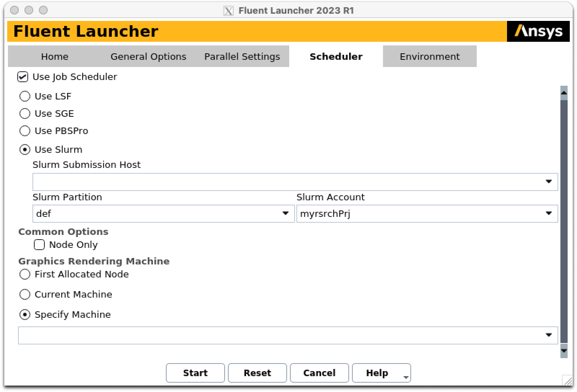Open the Help button's small arrow menu

(x=406, y=377)
